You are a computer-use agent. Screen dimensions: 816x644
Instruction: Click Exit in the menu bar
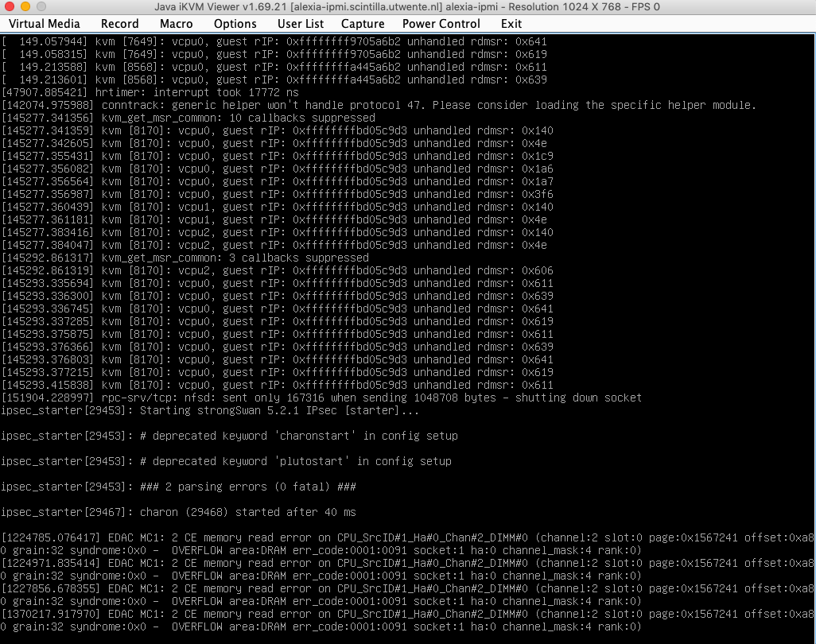511,24
